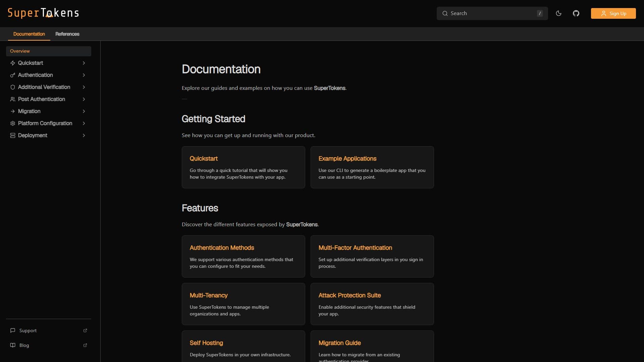The image size is (644, 362).
Task: Open the GitHub repository icon
Action: pos(576,13)
